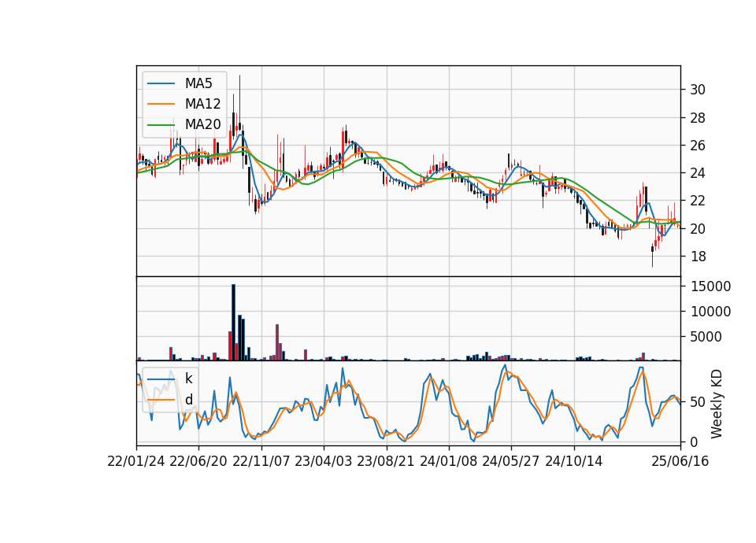
Task: Click the 23/08/21 date tick label
Action: click(x=386, y=462)
